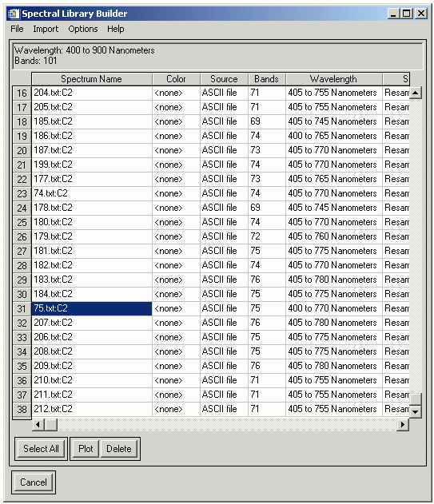
Task: Click the Spectrum Name column header
Action: click(x=92, y=79)
